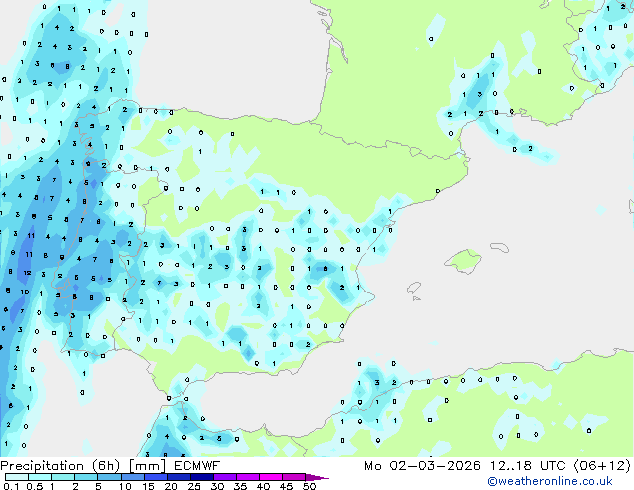Viewport: 634px width, 490px height.
Task: Click the 45–50 mm legend swatch
Action: (294, 477)
